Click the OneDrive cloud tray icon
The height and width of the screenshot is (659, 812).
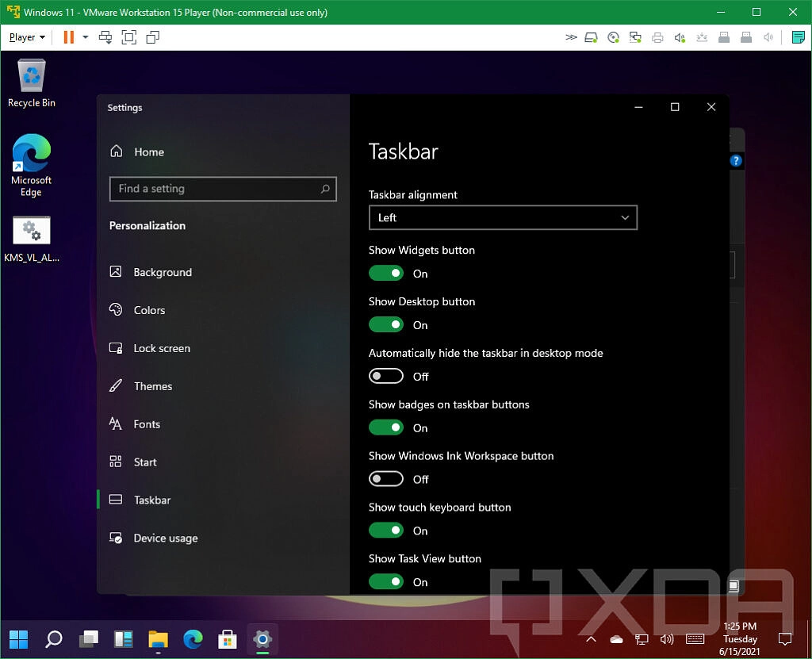pyautogui.click(x=616, y=639)
